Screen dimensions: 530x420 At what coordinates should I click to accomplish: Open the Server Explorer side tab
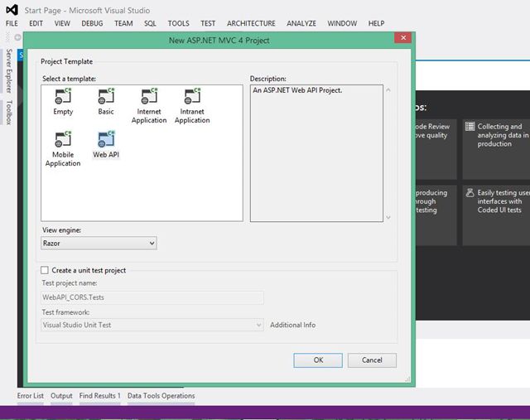click(9, 70)
